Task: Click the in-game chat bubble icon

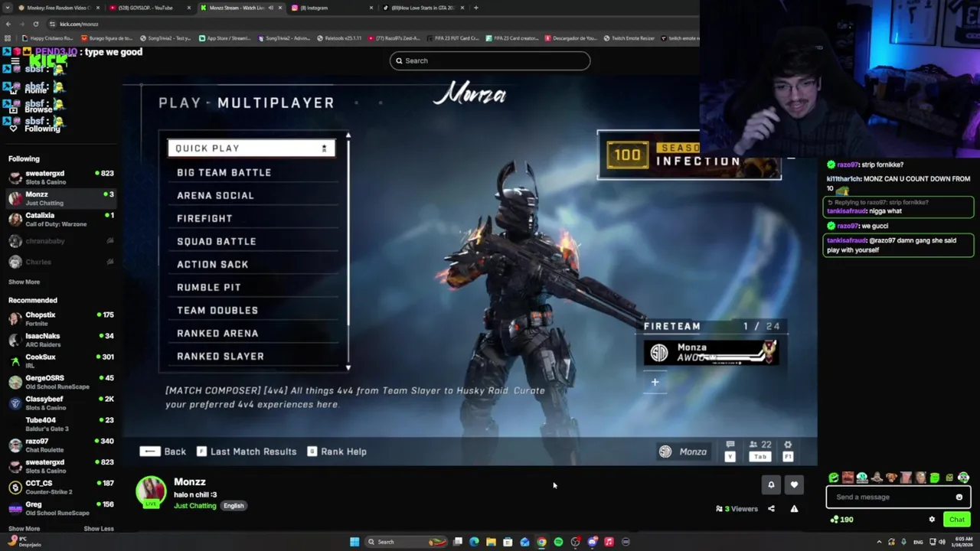Action: (730, 445)
